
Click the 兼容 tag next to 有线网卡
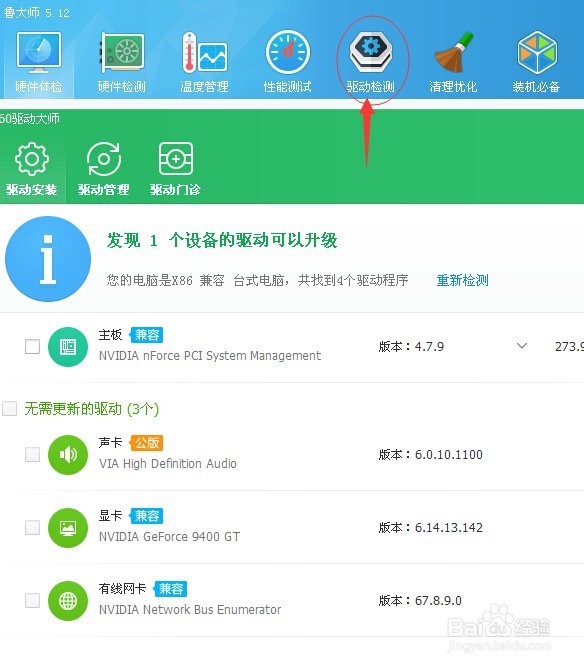(x=170, y=589)
